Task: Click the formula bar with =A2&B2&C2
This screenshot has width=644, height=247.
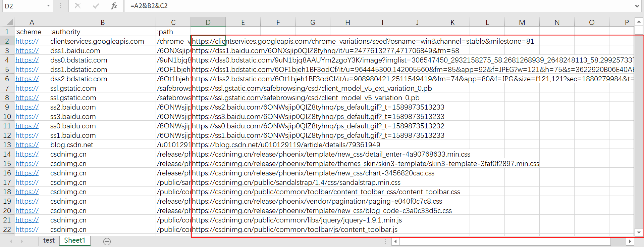Action: [379, 6]
